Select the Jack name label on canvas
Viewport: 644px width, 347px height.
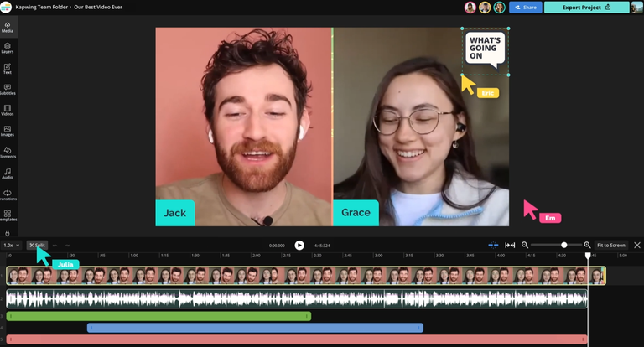[x=175, y=213]
